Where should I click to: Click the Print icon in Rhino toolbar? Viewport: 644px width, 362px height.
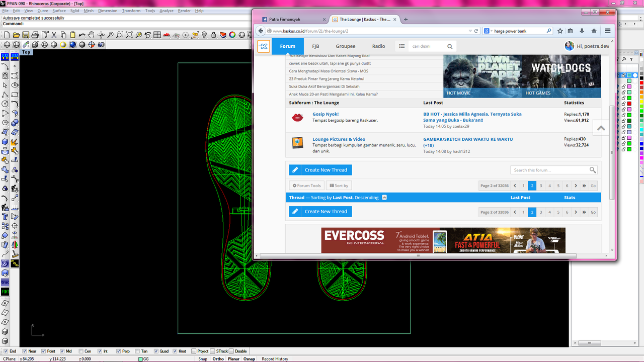point(35,35)
